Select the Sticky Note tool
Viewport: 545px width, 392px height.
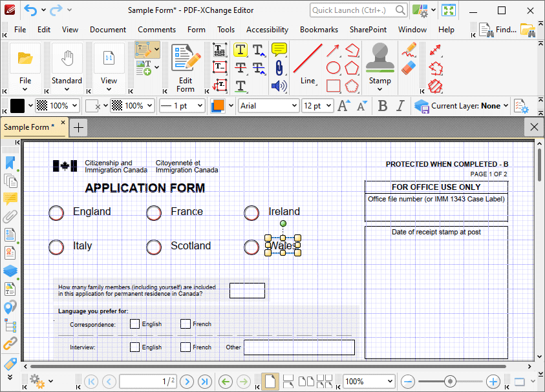pyautogui.click(x=279, y=50)
